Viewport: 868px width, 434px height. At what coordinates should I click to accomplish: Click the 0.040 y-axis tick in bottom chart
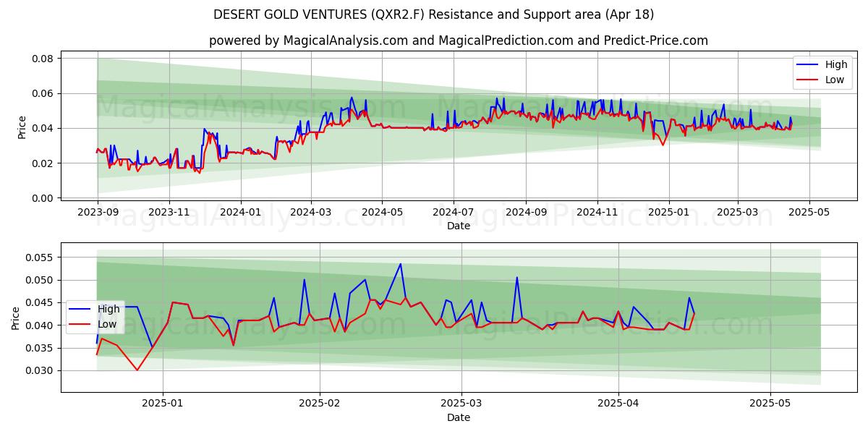click(x=41, y=325)
